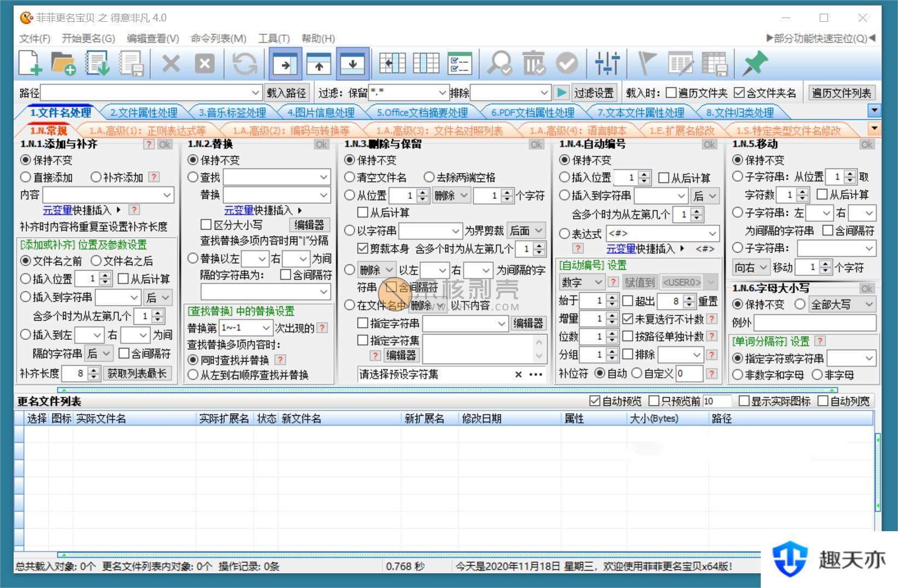Open the sliders settings icon
Viewport: 898px width, 588px height.
click(607, 63)
